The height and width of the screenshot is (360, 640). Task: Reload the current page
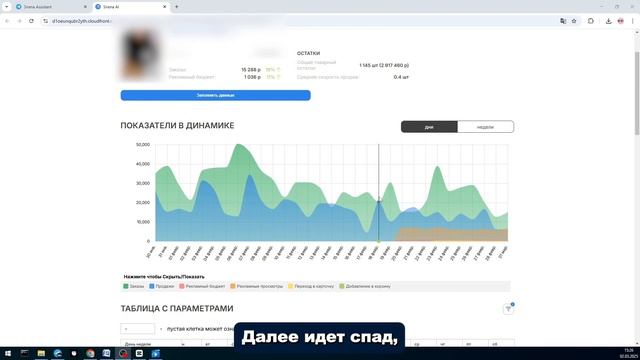coord(31,21)
